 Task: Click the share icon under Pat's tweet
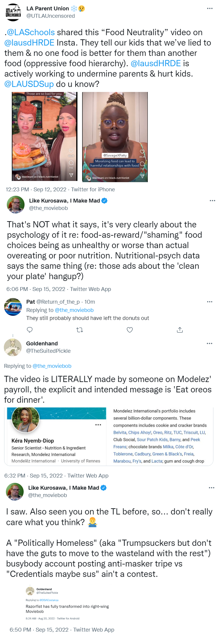180,330
